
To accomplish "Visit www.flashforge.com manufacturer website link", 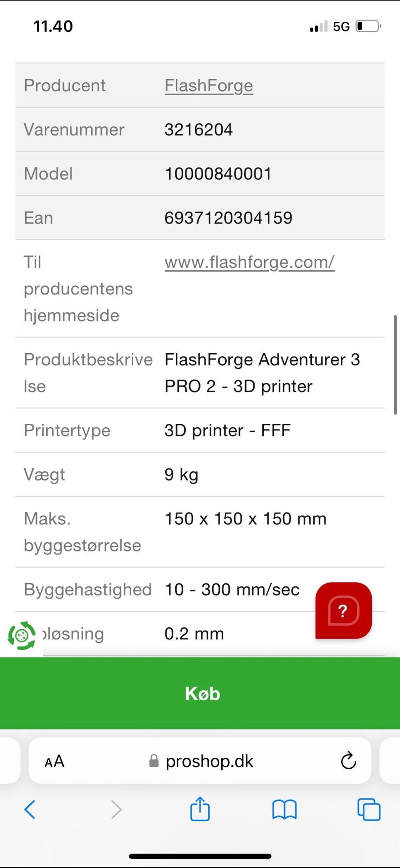I will click(249, 262).
